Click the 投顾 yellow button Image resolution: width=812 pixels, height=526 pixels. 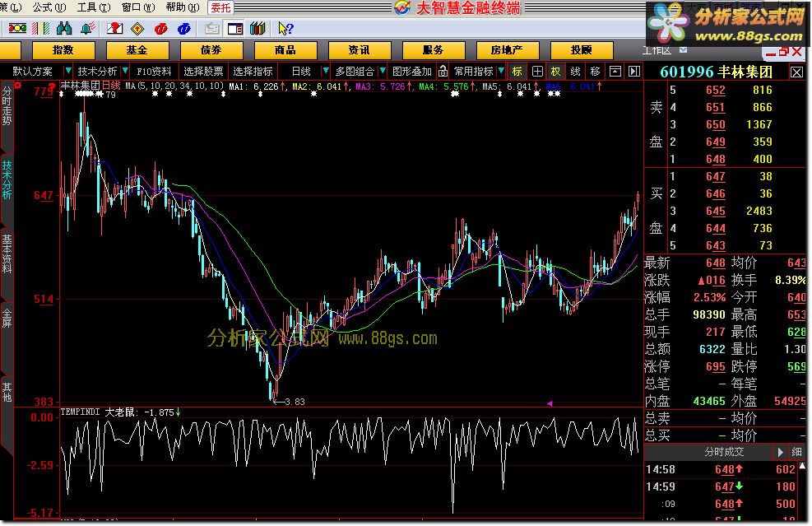point(582,50)
